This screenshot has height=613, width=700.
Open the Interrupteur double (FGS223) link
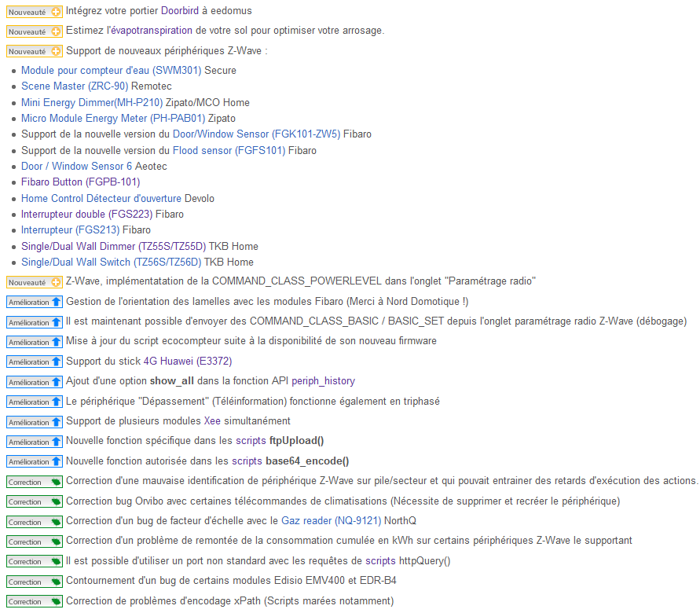pyautogui.click(x=87, y=215)
